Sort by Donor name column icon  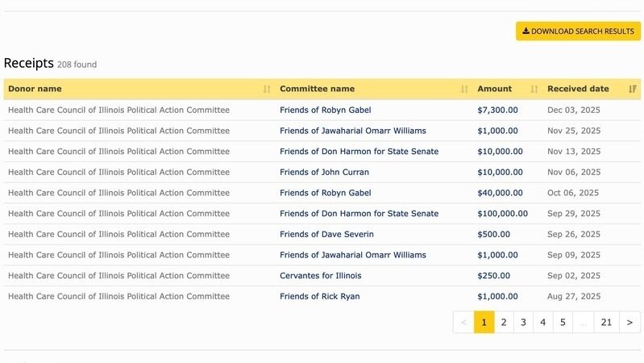pos(267,89)
